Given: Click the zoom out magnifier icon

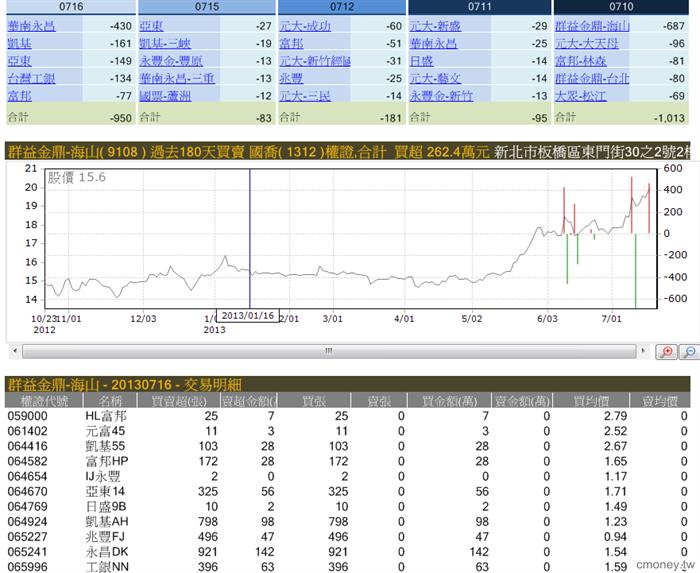Looking at the screenshot, I should point(689,352).
